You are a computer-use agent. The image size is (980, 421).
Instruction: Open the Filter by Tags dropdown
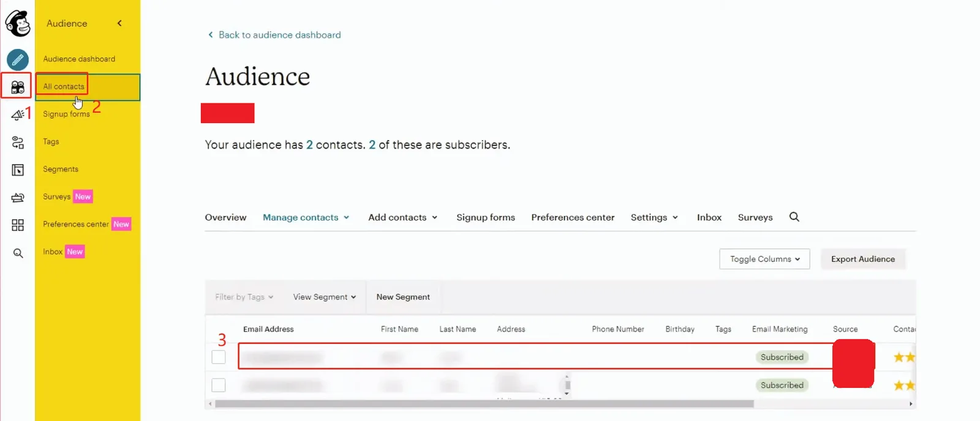click(x=244, y=297)
